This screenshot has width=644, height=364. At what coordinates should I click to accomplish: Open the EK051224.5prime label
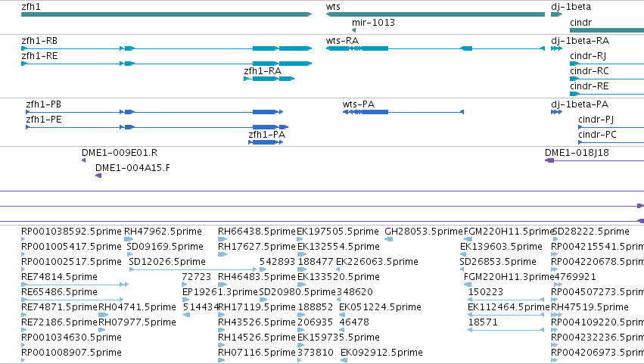point(381,307)
